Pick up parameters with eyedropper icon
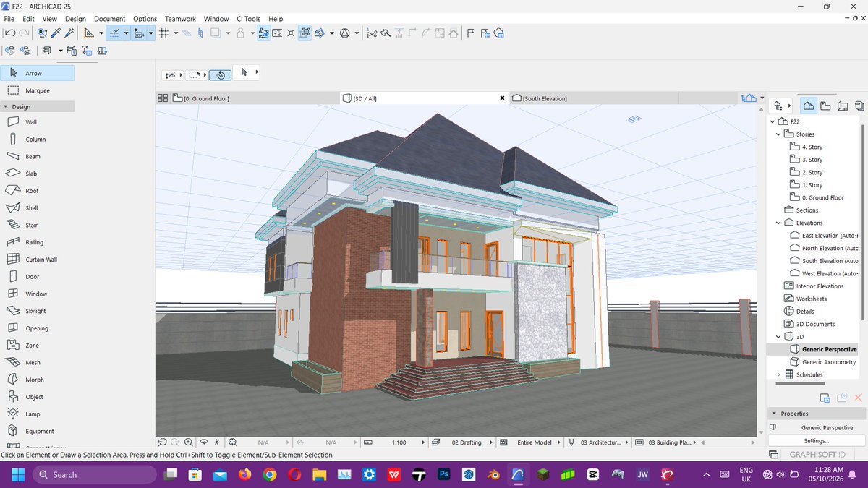The image size is (868, 488). [x=56, y=33]
